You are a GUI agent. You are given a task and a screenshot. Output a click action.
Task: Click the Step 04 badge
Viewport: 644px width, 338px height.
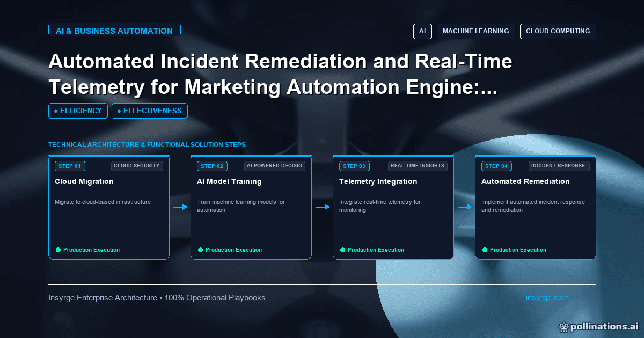click(x=496, y=166)
